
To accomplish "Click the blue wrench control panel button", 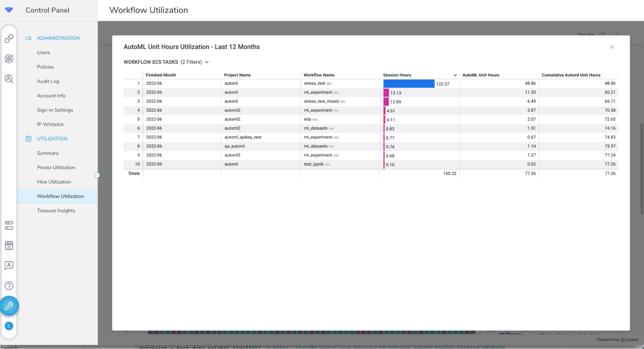I will (x=9, y=306).
